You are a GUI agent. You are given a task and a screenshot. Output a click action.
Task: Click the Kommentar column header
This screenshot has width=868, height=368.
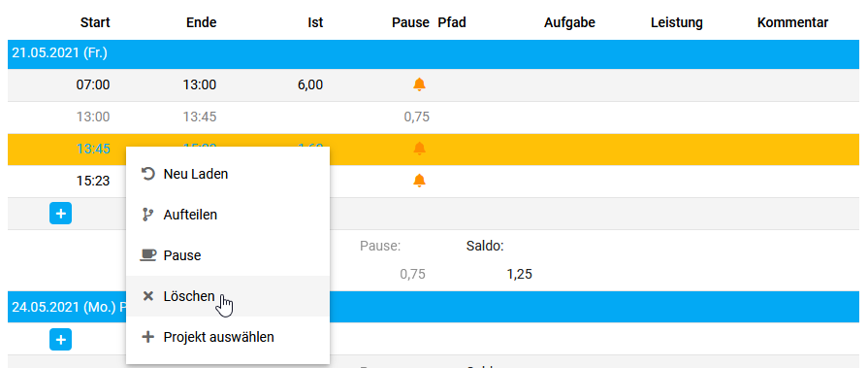click(792, 22)
